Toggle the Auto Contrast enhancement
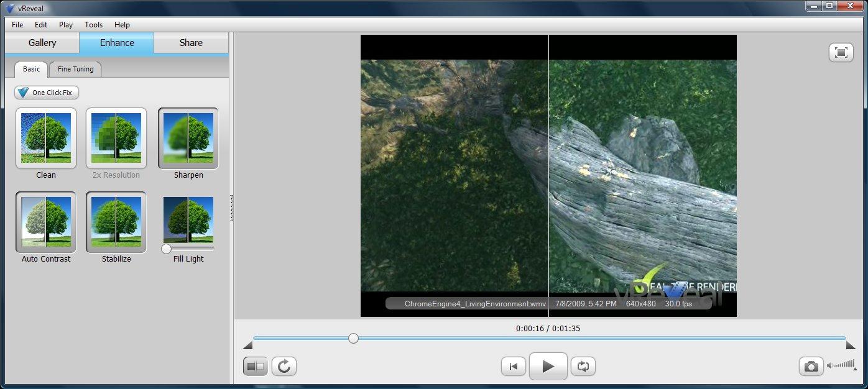The image size is (868, 389). coord(46,222)
